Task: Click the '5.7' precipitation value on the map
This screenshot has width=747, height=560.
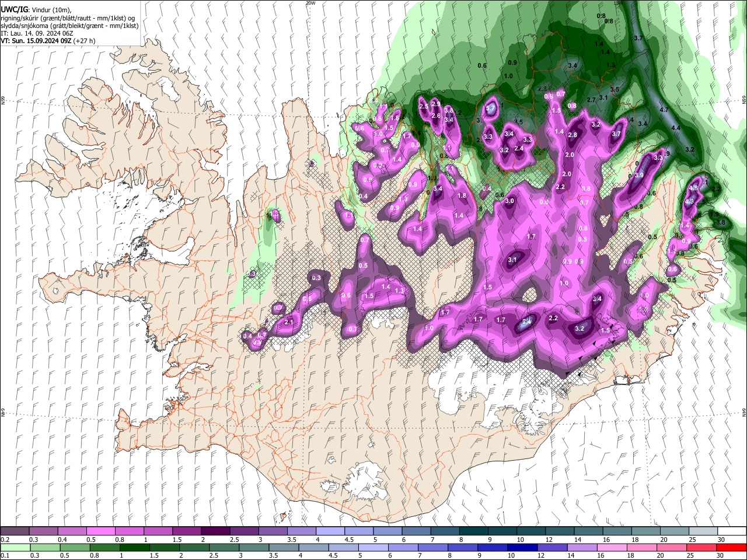Action: (491, 108)
